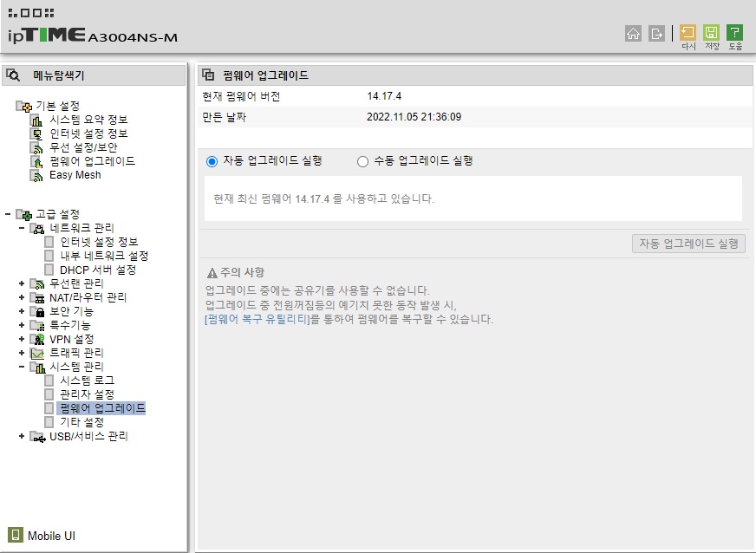Viewport: 756px width, 553px height.
Task: Expand the USB/서비스 관리 tree node
Action: (x=21, y=436)
